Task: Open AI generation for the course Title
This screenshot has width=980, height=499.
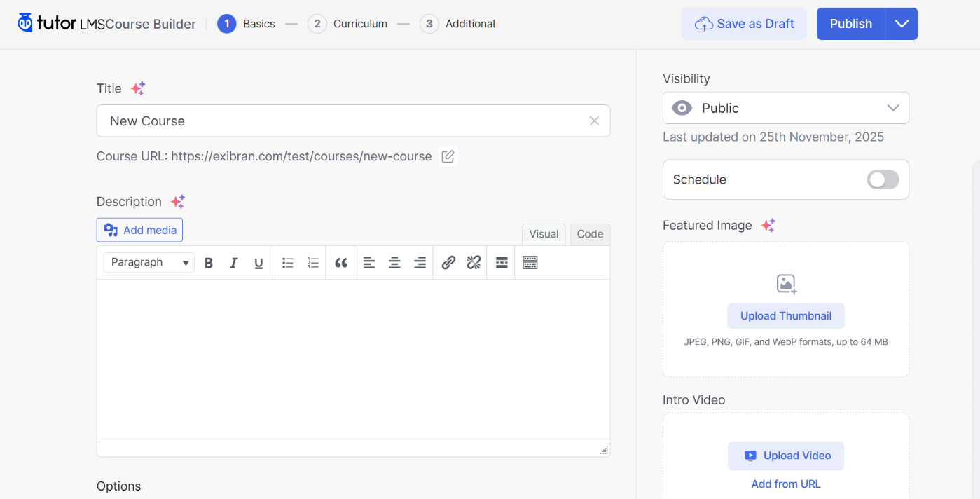Action: pos(137,87)
